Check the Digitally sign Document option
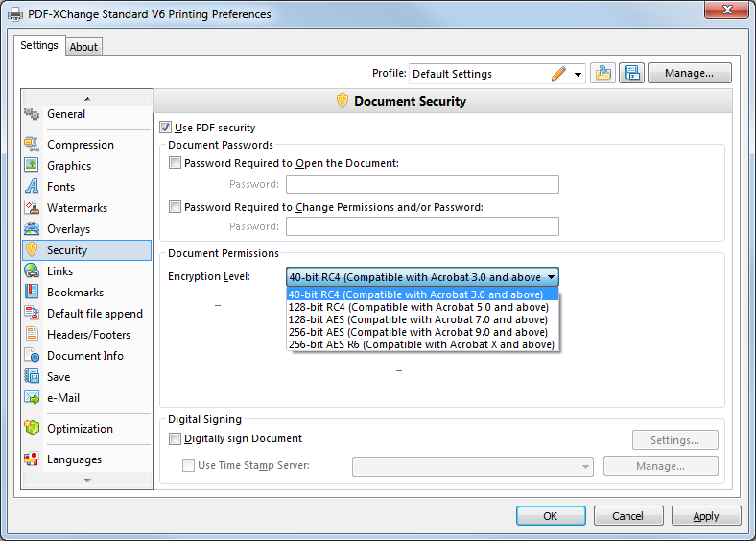Screen dimensions: 756x541 tap(175, 438)
